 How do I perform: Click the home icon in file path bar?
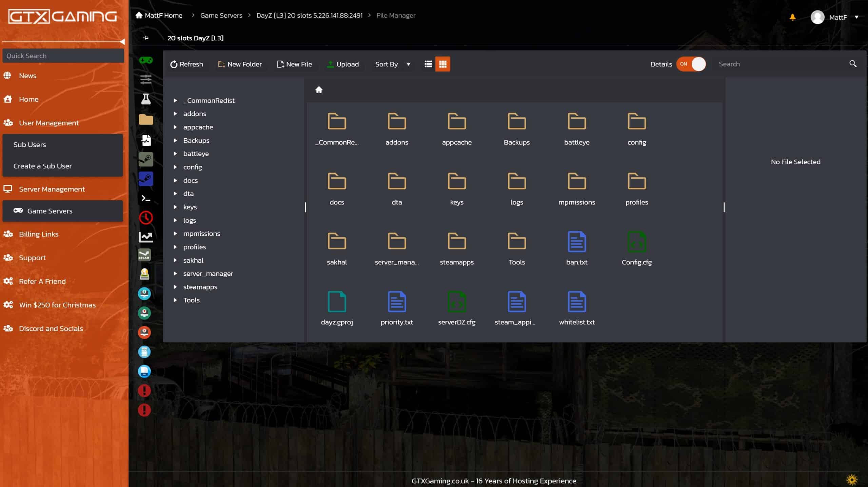(x=319, y=90)
